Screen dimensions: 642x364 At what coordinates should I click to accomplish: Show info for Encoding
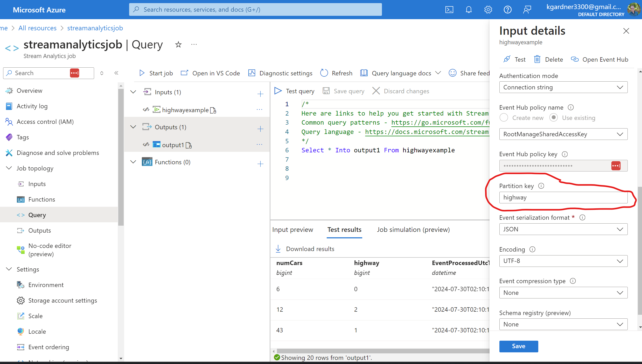(x=532, y=249)
